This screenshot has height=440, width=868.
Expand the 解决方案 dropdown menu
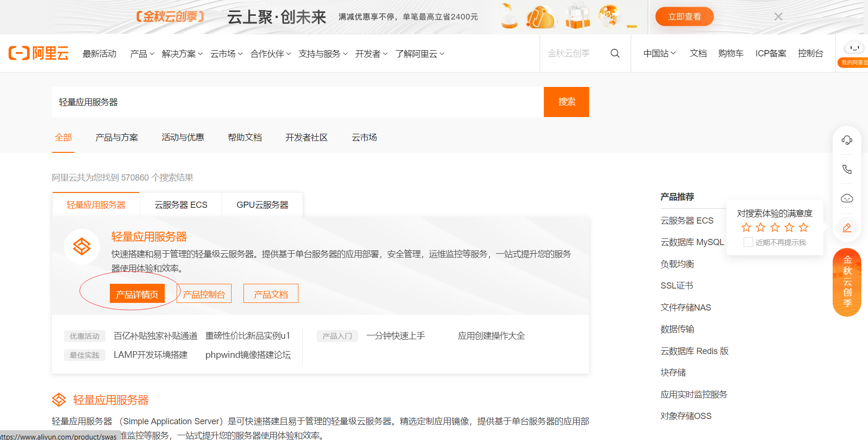tap(182, 54)
